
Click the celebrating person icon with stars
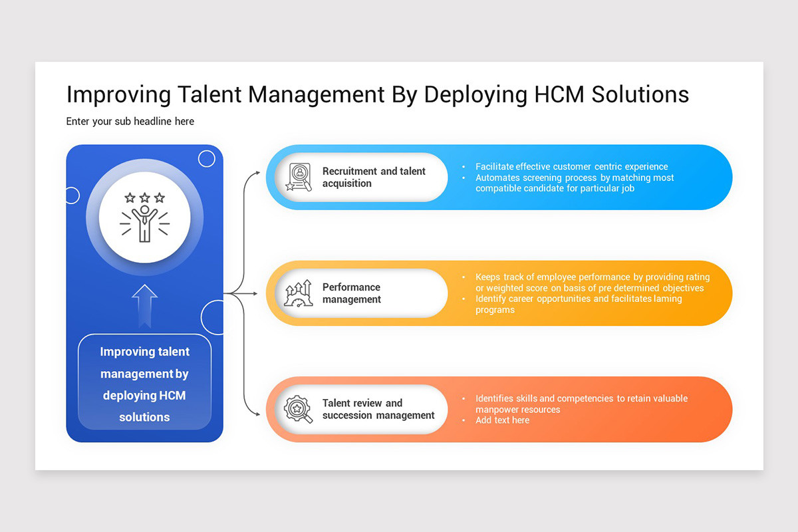click(x=145, y=223)
